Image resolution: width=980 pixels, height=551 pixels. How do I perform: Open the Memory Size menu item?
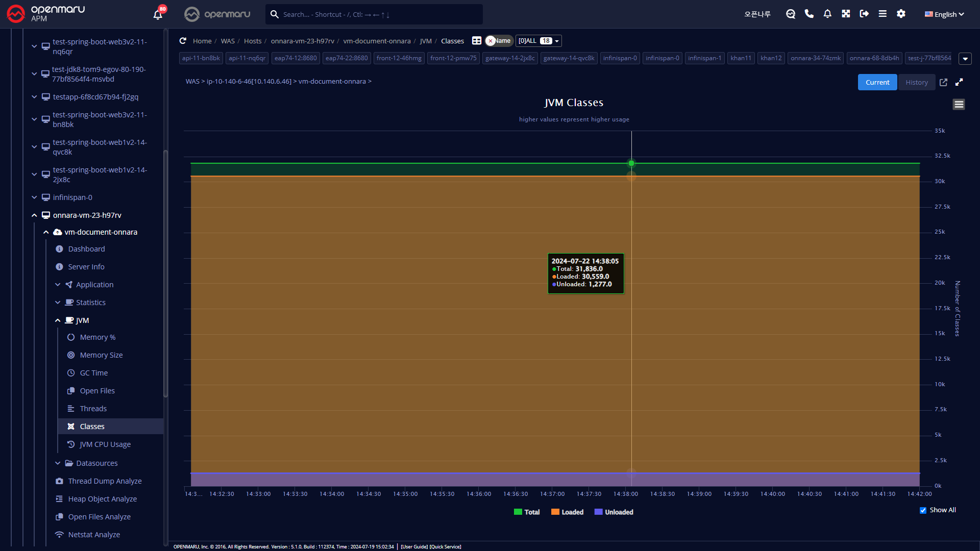click(101, 355)
